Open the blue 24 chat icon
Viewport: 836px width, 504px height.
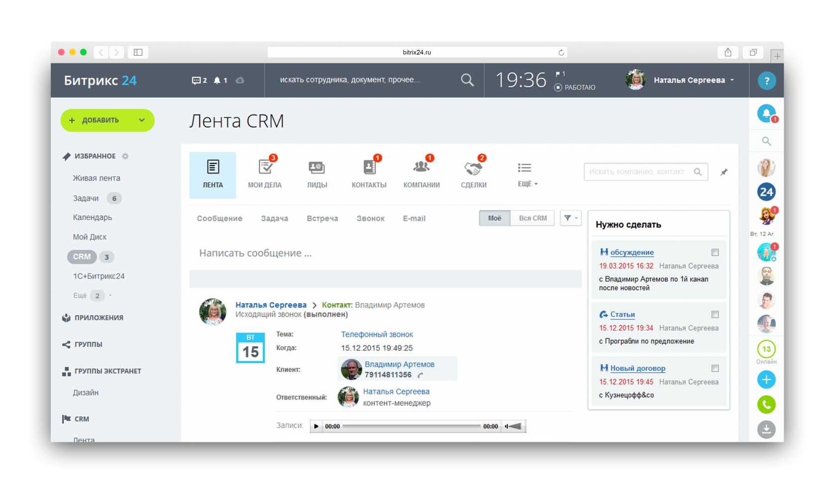[766, 192]
